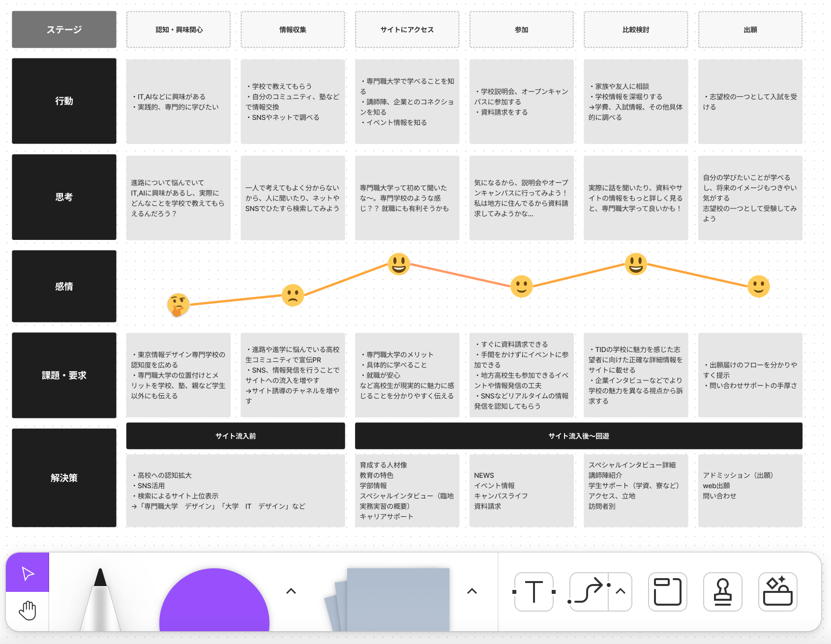
Task: Open the connector type dropdown chevron
Action: click(x=620, y=591)
